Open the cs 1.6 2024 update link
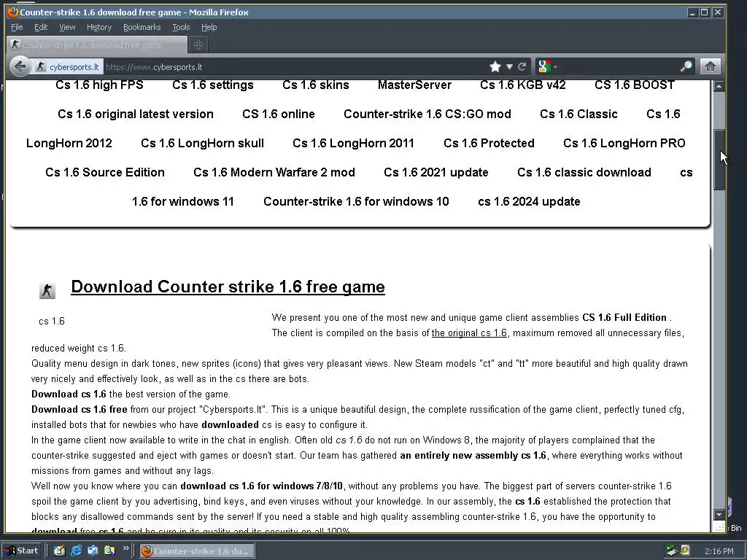This screenshot has width=747, height=560. click(x=529, y=201)
